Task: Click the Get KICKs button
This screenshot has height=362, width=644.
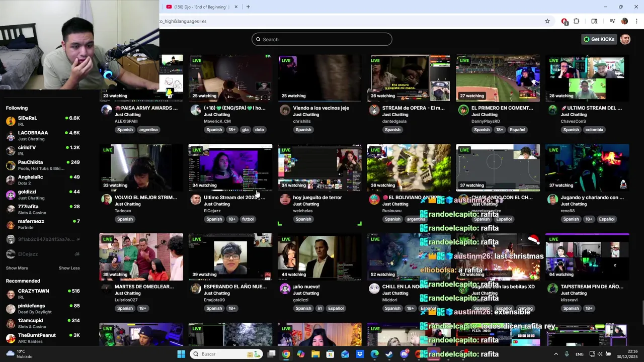Action: click(599, 39)
